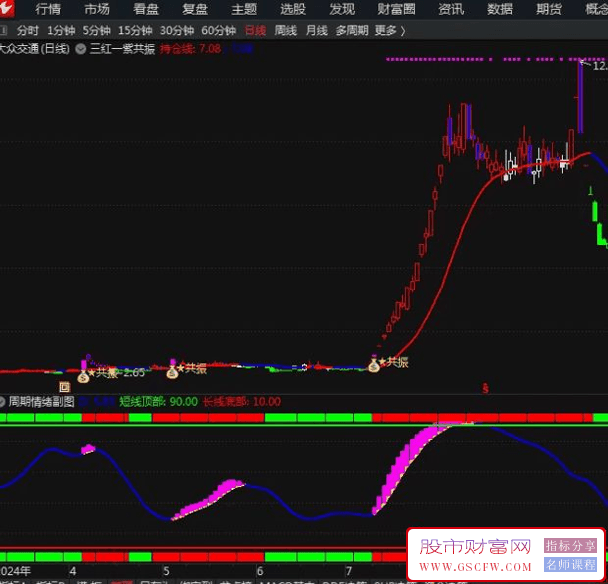This screenshot has height=584, width=608.
Task: Switch to the 30分钟 period
Action: (177, 30)
